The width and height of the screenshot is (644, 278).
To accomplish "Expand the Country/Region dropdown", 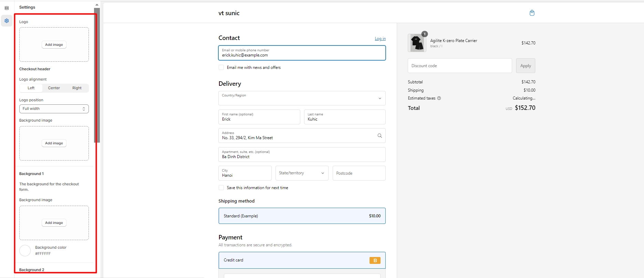I will (x=302, y=98).
